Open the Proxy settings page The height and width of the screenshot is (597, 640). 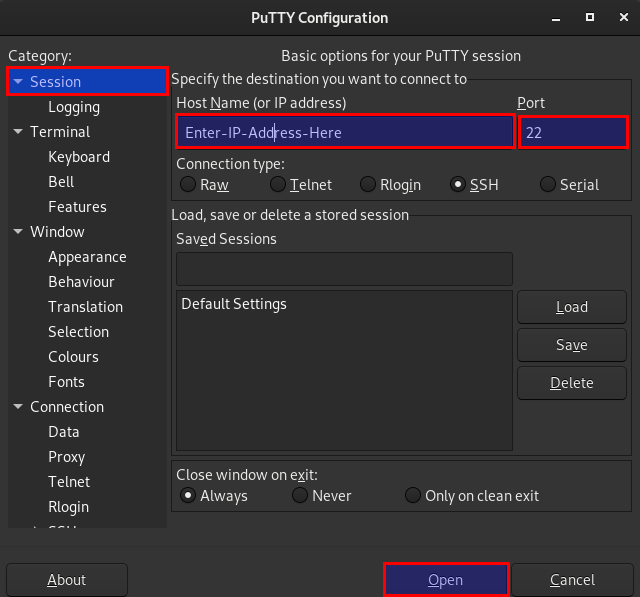coord(66,457)
